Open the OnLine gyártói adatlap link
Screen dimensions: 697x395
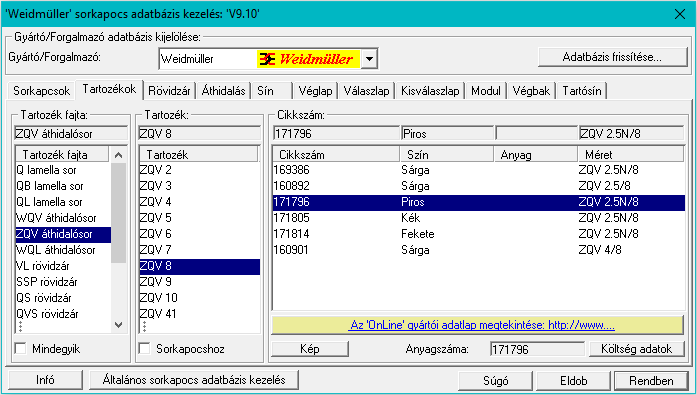[x=482, y=325]
